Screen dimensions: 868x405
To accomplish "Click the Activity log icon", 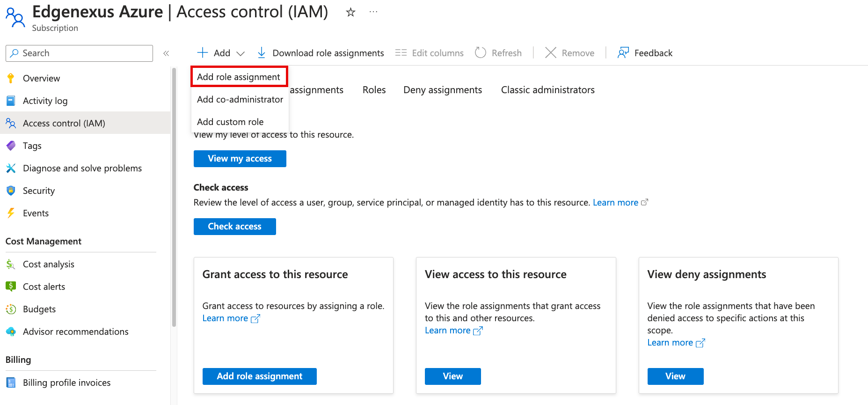I will pyautogui.click(x=11, y=101).
